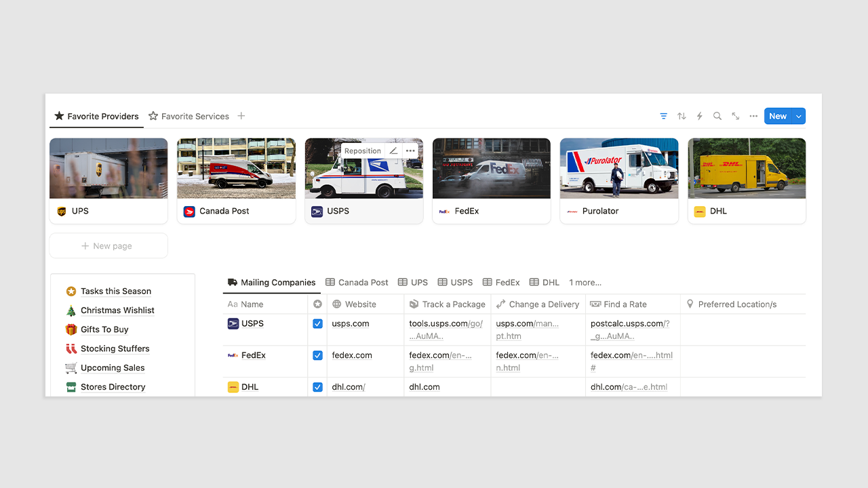Open database as full page icon

[735, 116]
